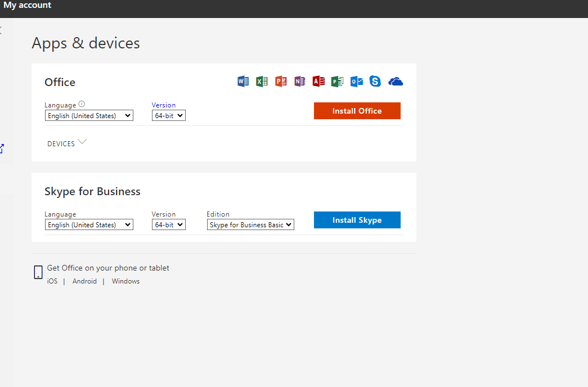The width and height of the screenshot is (588, 387).
Task: Click the info icon beside the Language label
Action: [82, 103]
